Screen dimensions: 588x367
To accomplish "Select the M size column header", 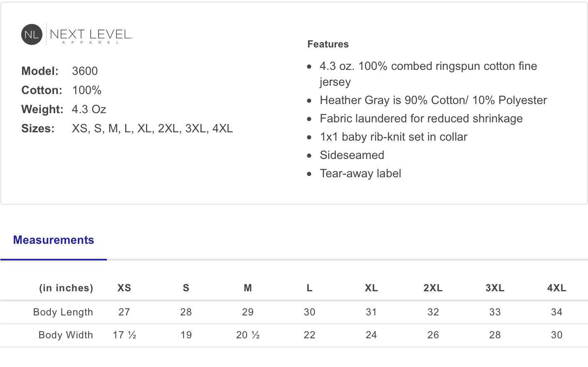I will (x=248, y=288).
